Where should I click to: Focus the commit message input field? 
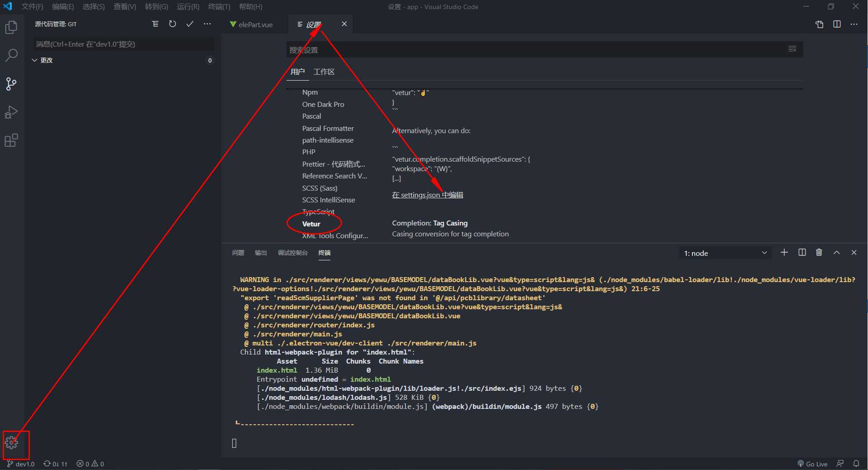click(124, 44)
